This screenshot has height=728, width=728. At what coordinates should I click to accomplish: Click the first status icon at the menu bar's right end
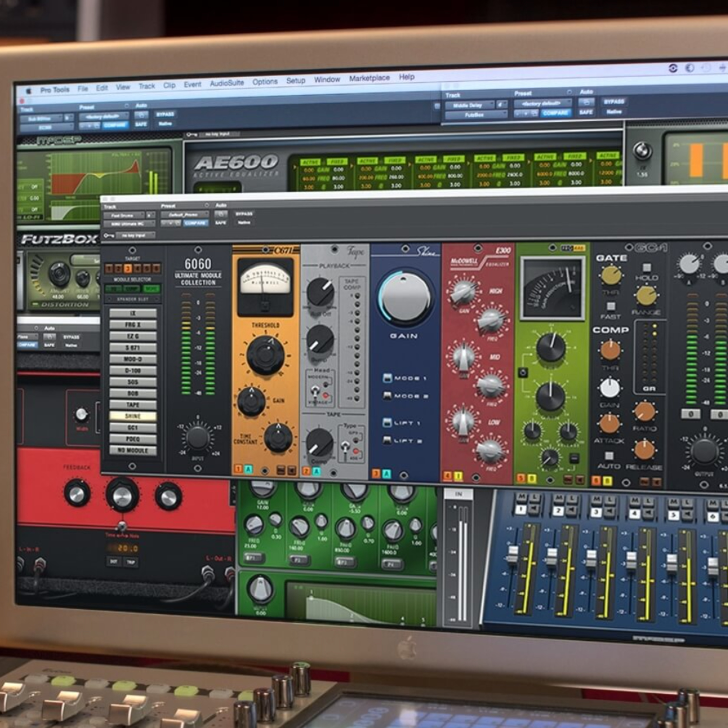coord(673,68)
